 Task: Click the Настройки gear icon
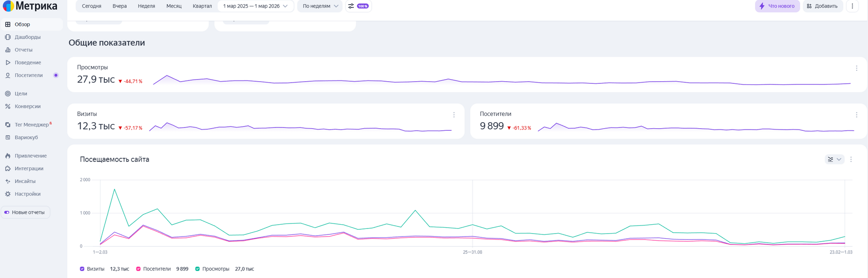(8, 194)
